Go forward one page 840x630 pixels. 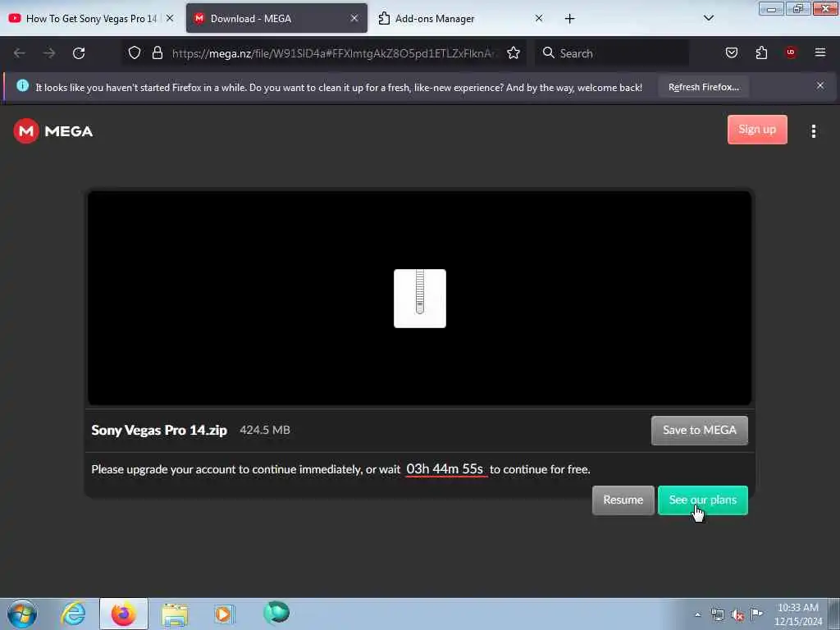49,53
